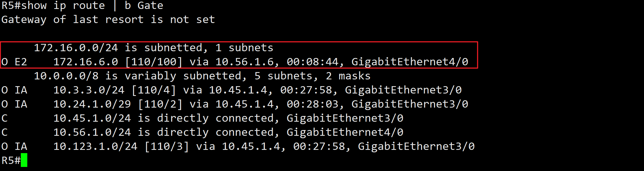Click the 00:28:03 route timer
This screenshot has height=171, width=644.
pyautogui.click(x=313, y=104)
